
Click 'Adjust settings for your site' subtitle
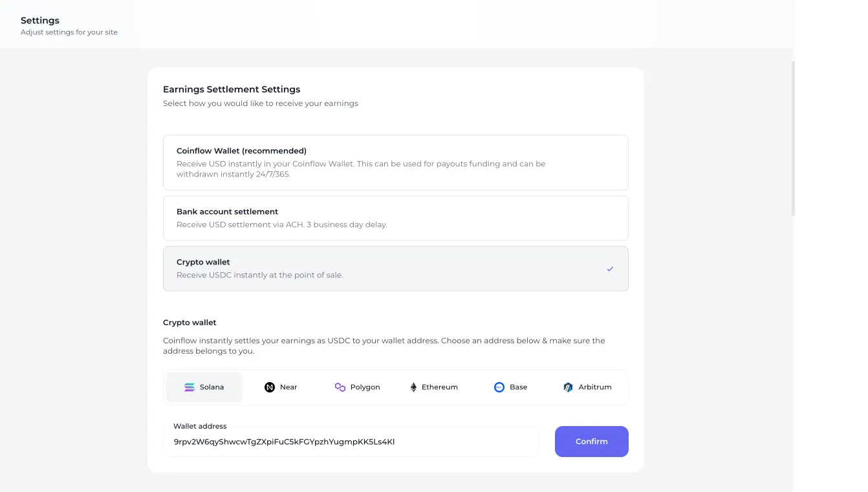(69, 32)
